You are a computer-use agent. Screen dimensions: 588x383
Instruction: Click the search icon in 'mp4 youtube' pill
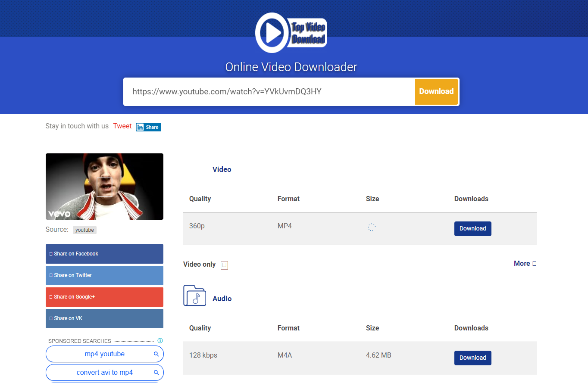tap(156, 354)
